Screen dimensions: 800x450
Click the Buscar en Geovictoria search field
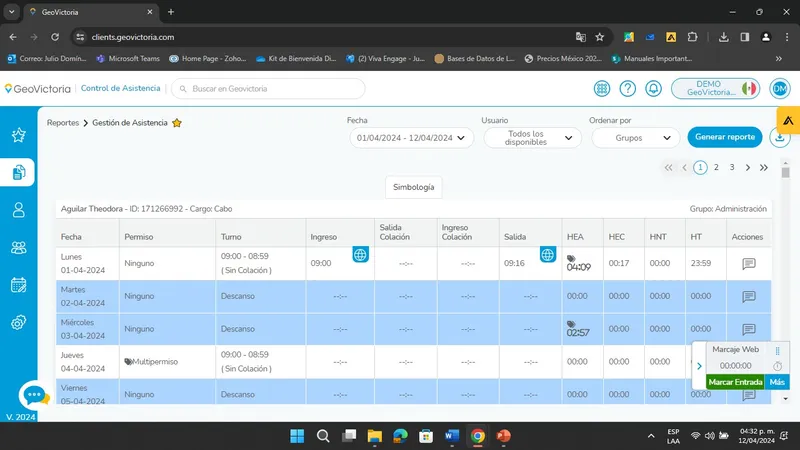click(x=268, y=89)
